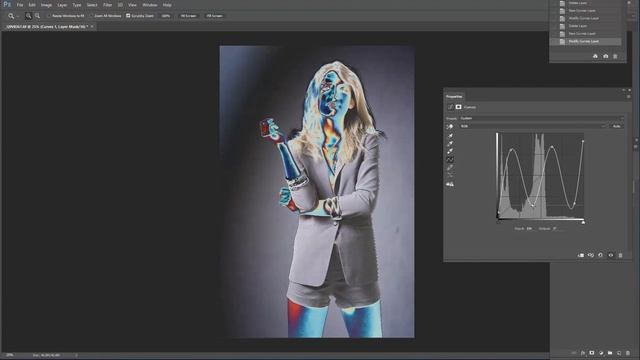Screen dimensions: 640x360
Task: Open the Filter menu
Action: [107, 5]
